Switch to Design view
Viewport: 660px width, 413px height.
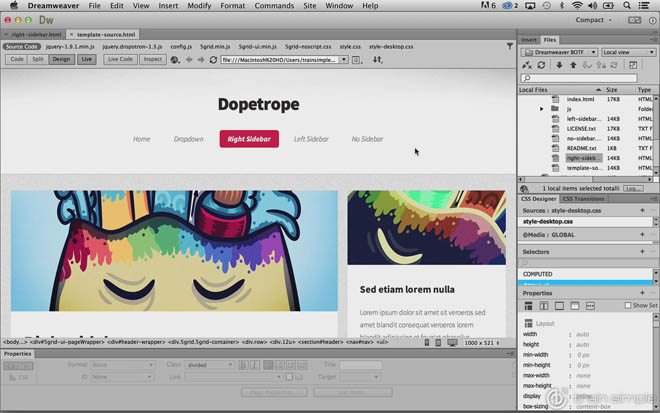(61, 59)
